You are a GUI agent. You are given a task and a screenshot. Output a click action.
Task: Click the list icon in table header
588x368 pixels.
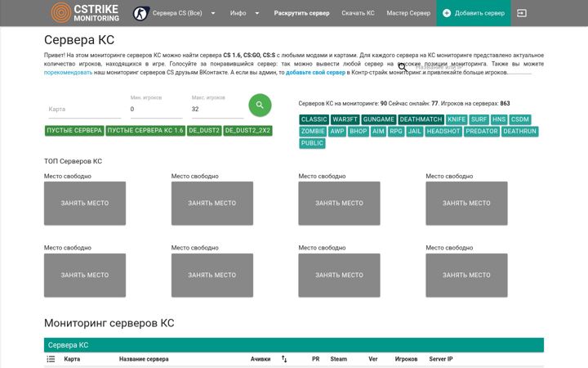click(51, 359)
